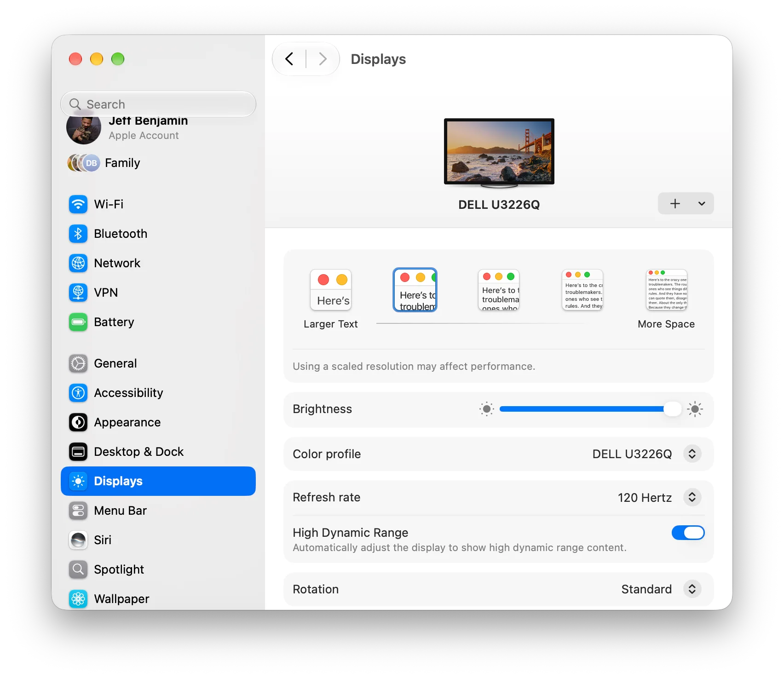
Task: Select the Bluetooth icon in sidebar
Action: pyautogui.click(x=78, y=234)
